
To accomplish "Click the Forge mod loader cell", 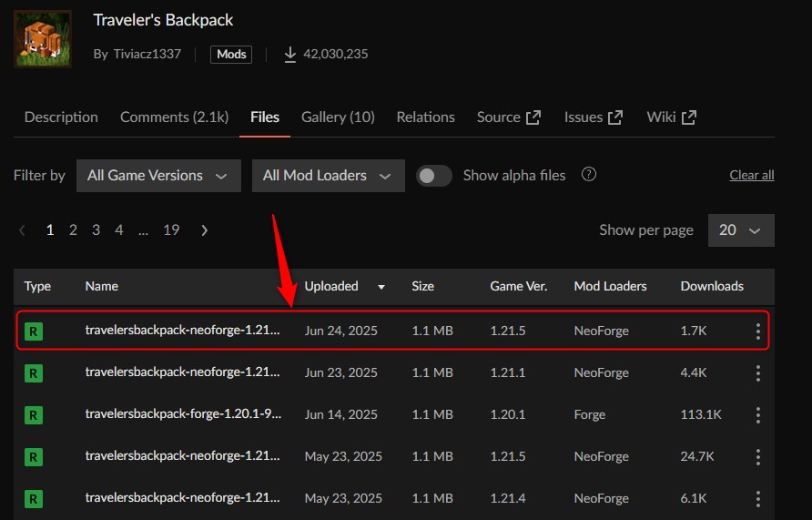I will pos(589,414).
